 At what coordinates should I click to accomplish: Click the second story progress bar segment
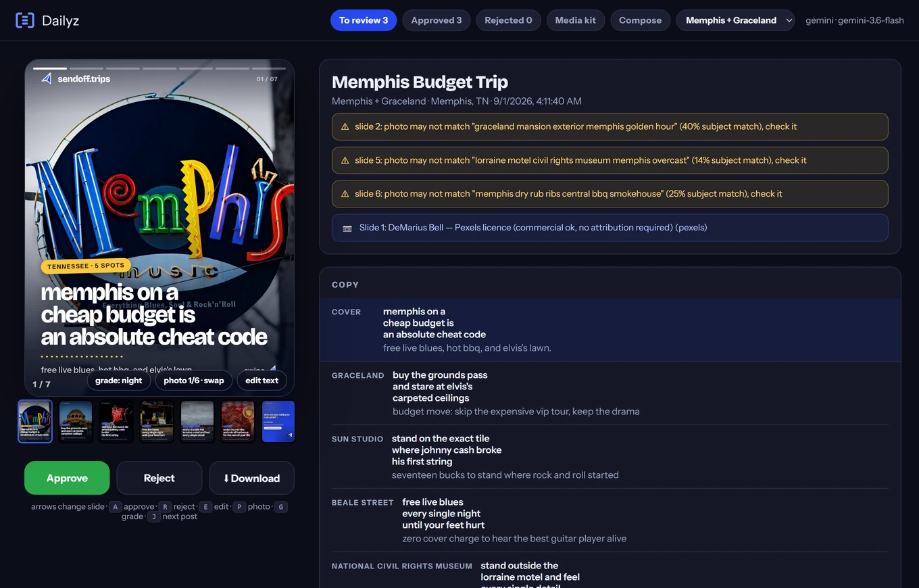point(86,68)
